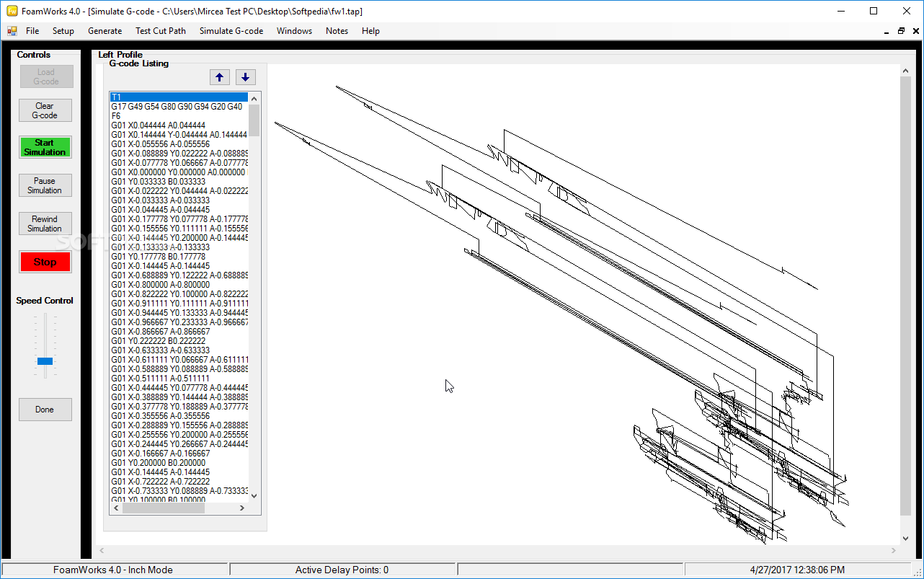Click the Pause Simulation button
The image size is (924, 579).
(x=45, y=185)
